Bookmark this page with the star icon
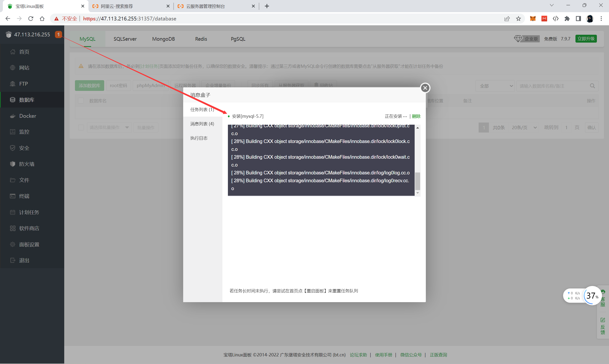Screen dimensions: 609x364 pos(518,19)
